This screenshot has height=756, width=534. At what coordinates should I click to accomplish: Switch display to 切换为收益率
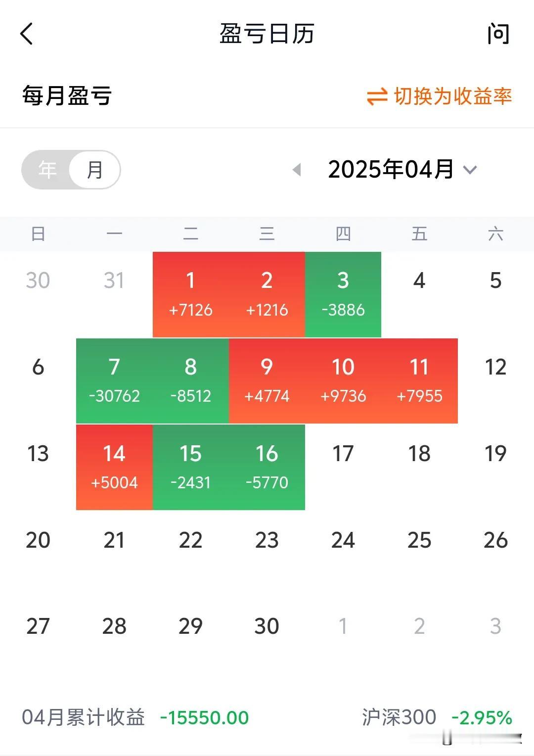click(452, 96)
